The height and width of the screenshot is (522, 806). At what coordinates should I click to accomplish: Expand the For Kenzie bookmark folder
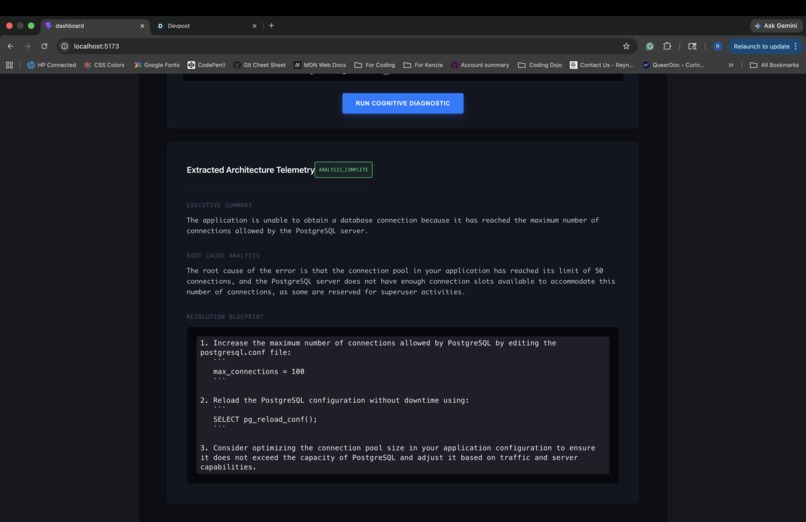tap(423, 65)
